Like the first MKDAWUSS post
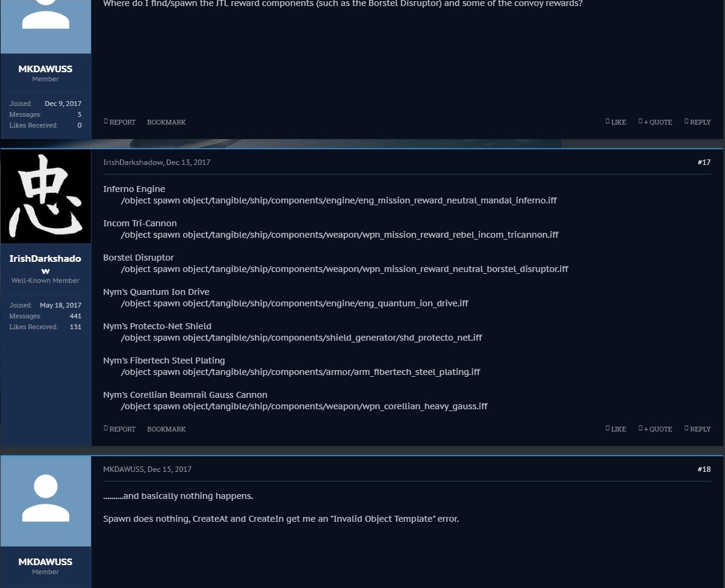 point(616,122)
